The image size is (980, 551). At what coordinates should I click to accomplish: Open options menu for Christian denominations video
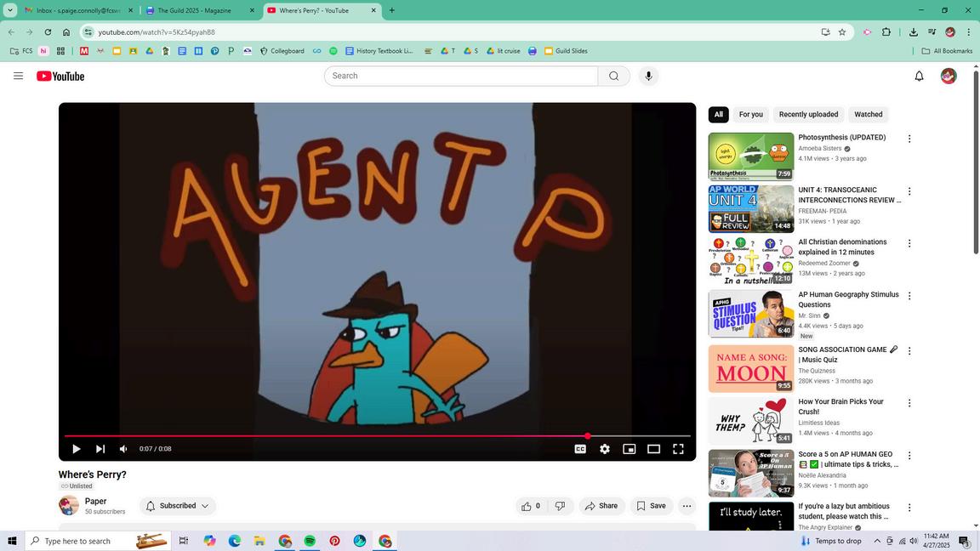909,243
